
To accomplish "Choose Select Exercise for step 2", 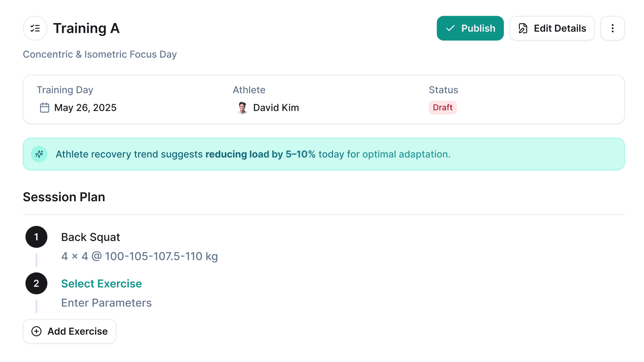I will coord(101,283).
